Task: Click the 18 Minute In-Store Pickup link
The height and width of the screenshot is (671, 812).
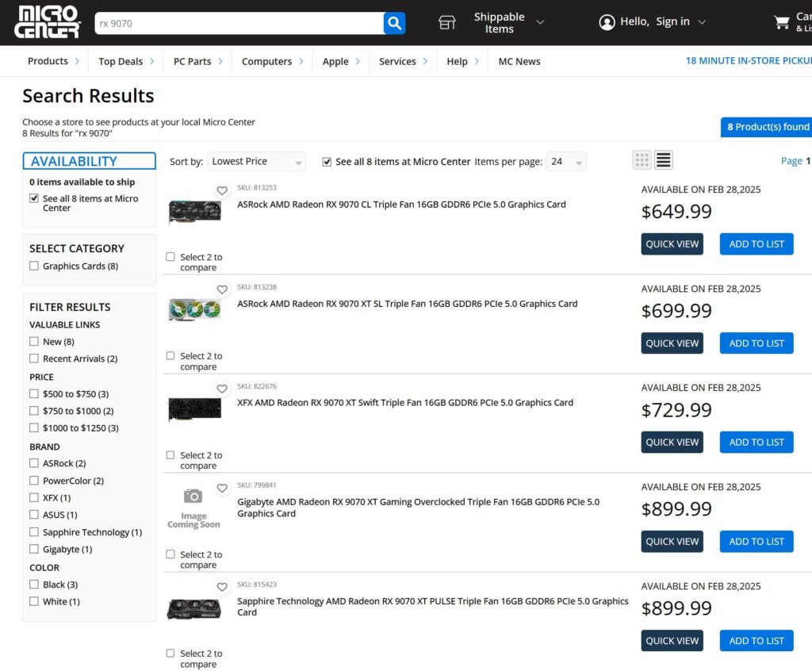Action: [x=749, y=60]
